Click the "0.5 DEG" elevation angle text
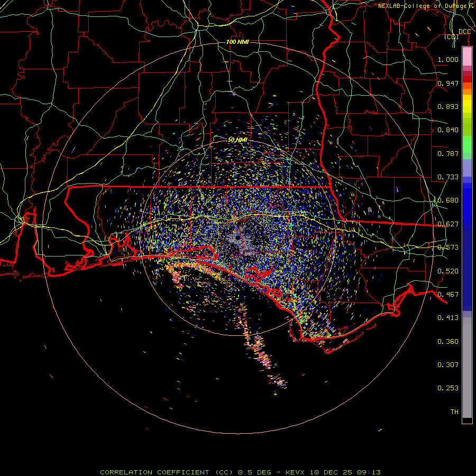This screenshot has width=476, height=476. [255, 472]
